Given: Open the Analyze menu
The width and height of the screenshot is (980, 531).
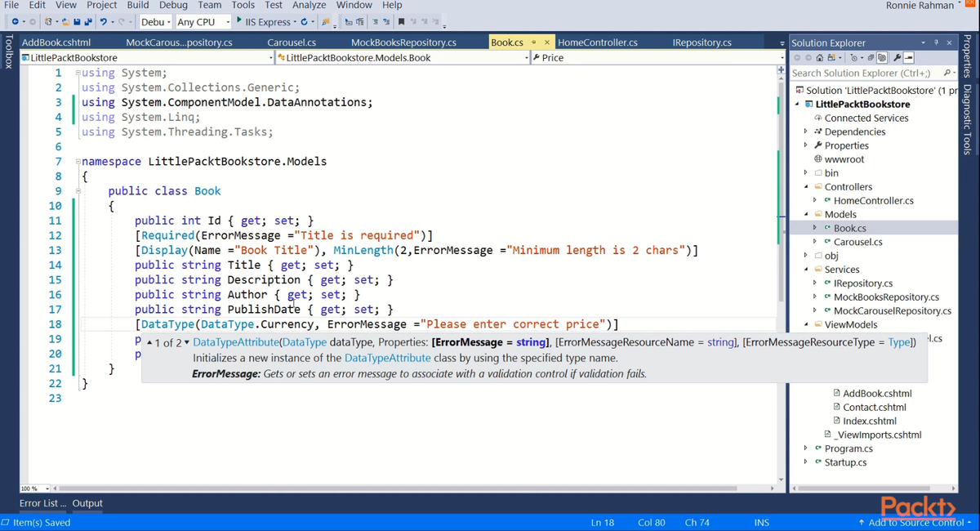Looking at the screenshot, I should tap(310, 5).
